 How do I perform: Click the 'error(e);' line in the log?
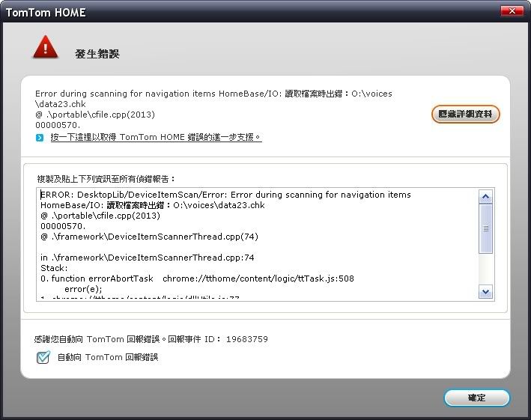coord(83,289)
